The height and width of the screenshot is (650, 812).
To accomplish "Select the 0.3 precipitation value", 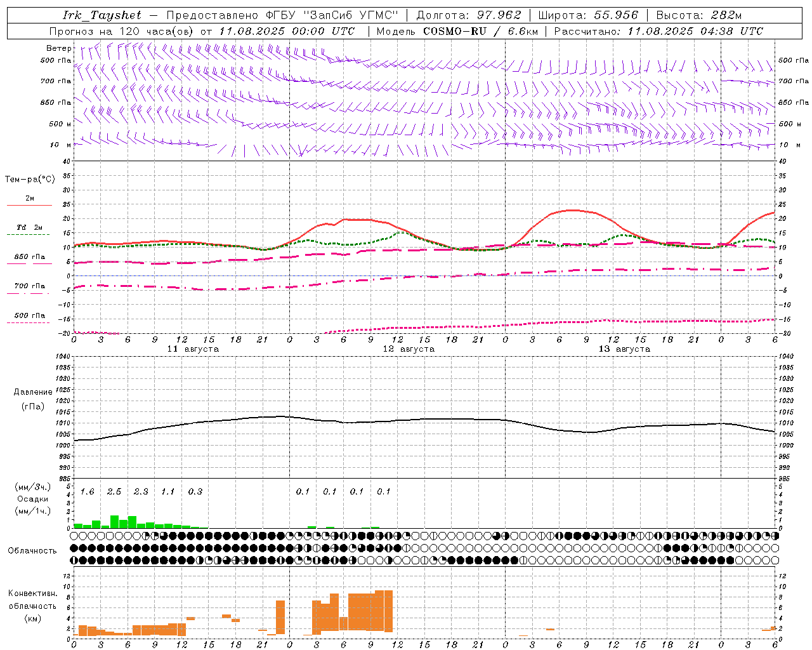I will [x=195, y=492].
